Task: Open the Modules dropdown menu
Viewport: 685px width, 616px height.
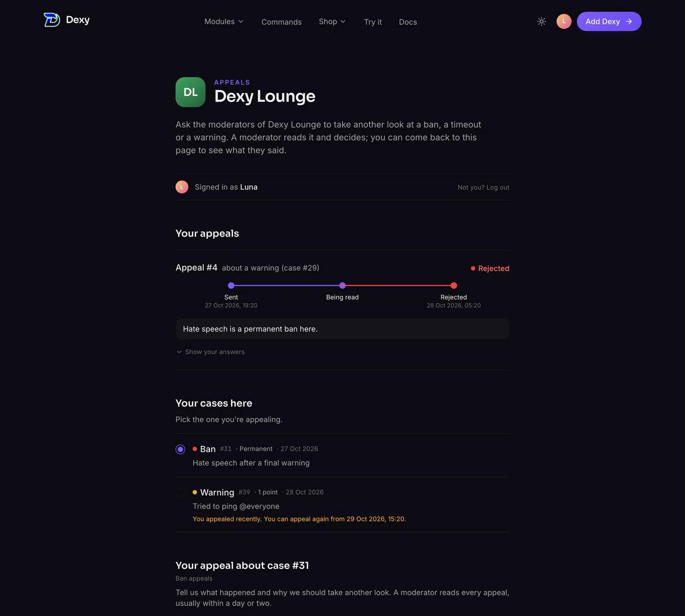Action: (224, 21)
